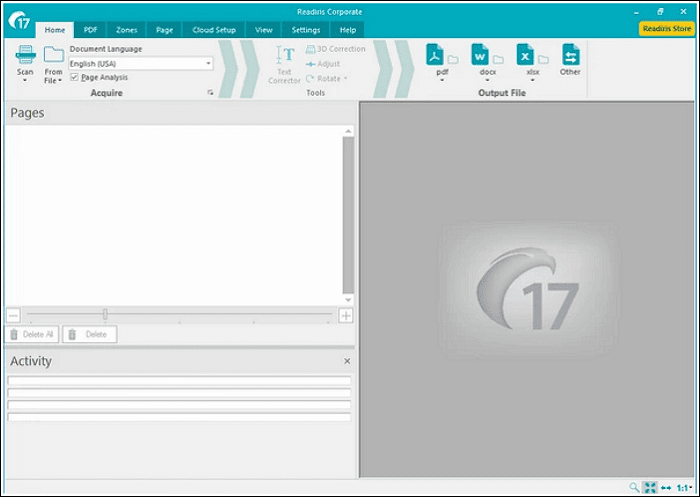Click the fit-to-width icon in status bar
Screen dimensions: 700x497
point(665,487)
